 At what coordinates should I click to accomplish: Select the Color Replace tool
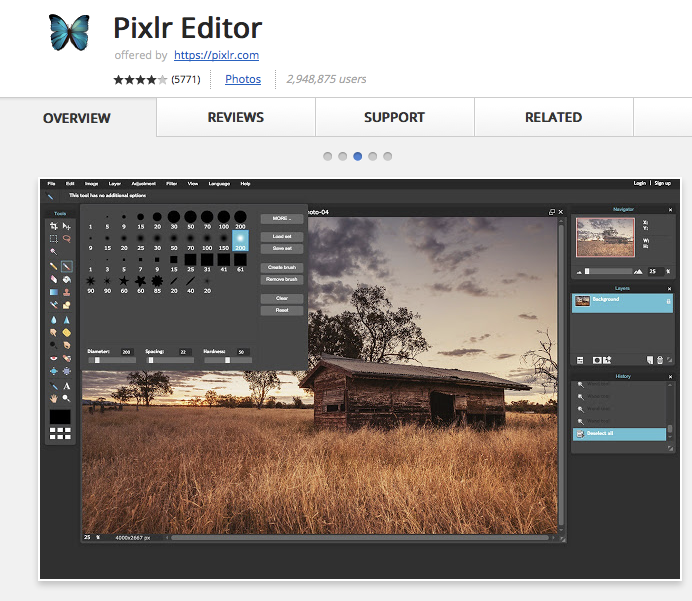tap(54, 304)
